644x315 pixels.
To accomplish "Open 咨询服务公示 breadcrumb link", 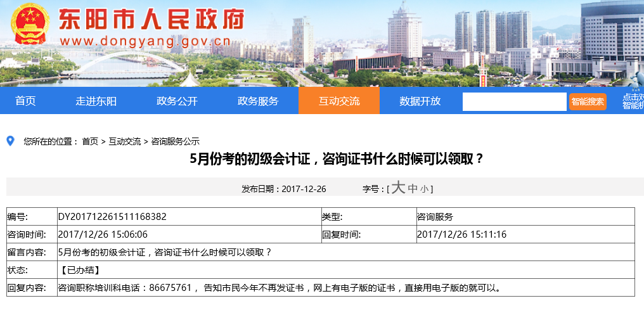I will 176,141.
